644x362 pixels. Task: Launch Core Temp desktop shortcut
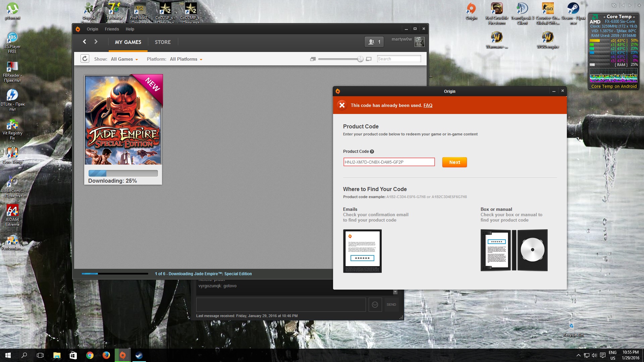click(12, 156)
